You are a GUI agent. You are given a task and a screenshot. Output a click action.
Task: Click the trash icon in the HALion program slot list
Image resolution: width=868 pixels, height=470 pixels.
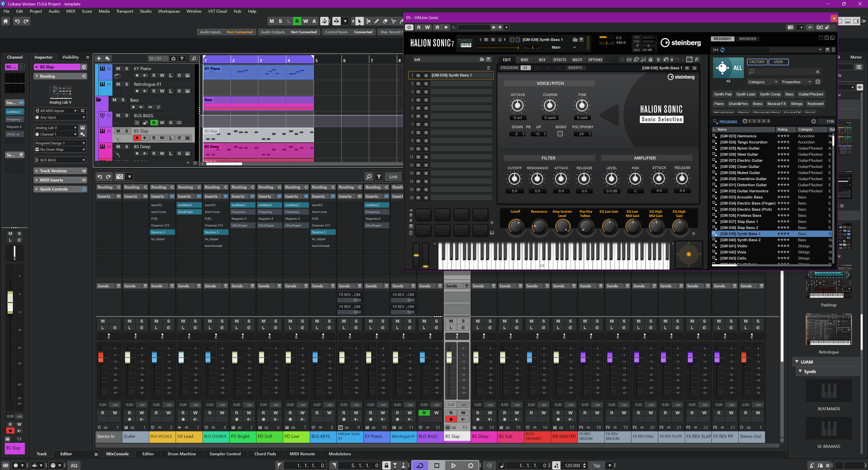[489, 67]
